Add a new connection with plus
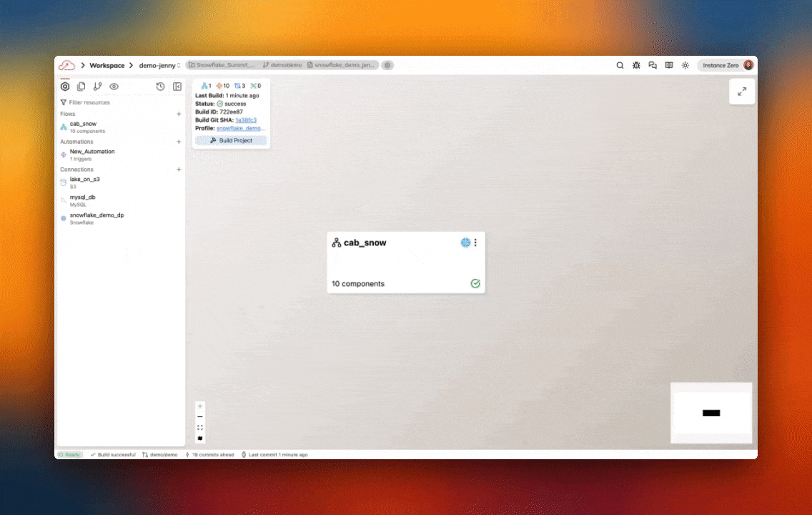 (x=179, y=170)
